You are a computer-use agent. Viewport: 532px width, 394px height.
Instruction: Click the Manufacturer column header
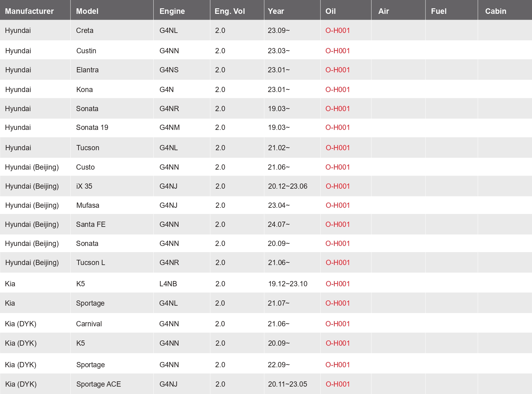(x=30, y=11)
